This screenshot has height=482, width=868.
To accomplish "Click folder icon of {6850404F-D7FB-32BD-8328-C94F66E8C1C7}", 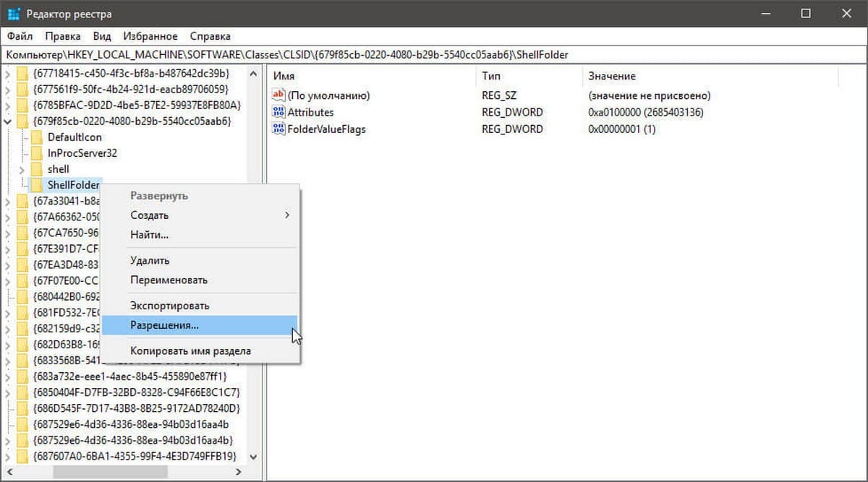I will [22, 392].
